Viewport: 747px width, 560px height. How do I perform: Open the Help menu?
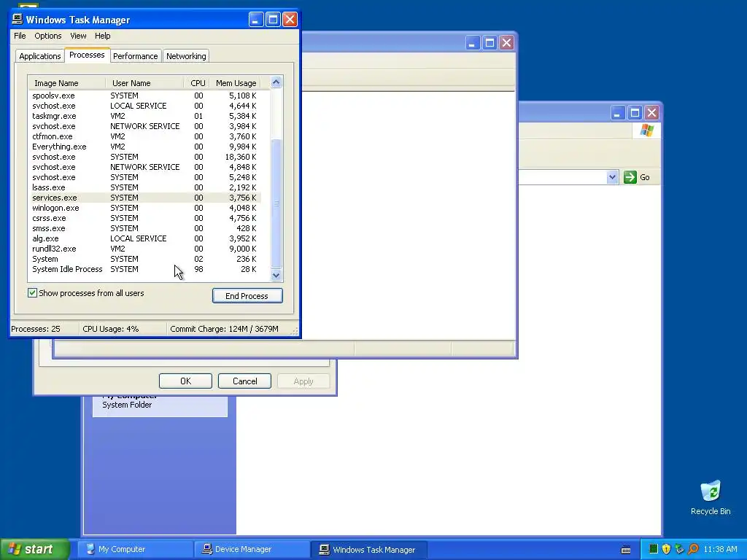[102, 36]
